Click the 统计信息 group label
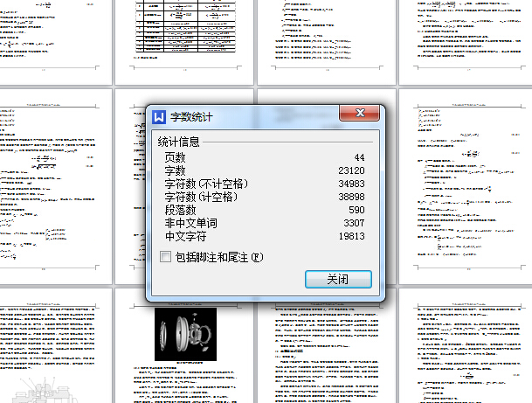Image resolution: width=532 pixels, height=403 pixels. 178,142
